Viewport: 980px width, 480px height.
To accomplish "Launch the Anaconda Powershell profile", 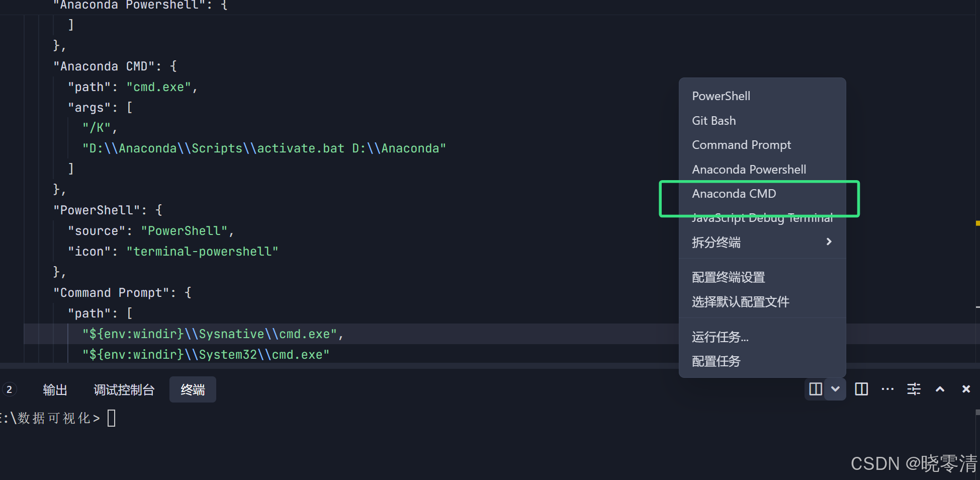I will (749, 169).
